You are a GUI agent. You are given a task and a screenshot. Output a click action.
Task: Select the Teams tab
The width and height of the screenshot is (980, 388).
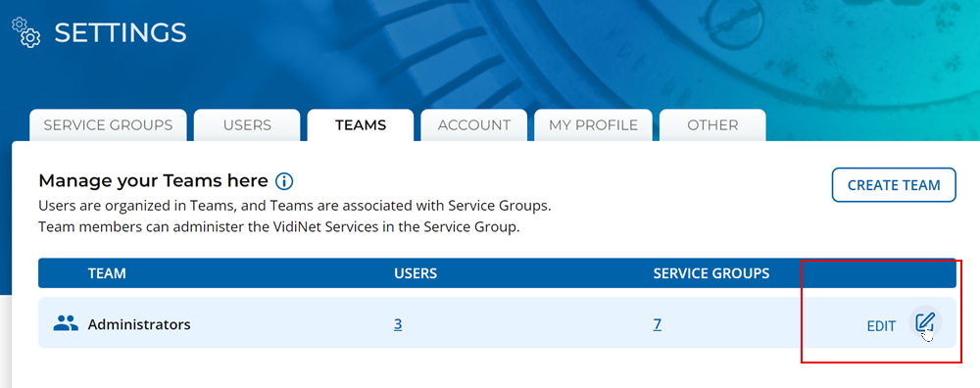(x=361, y=125)
